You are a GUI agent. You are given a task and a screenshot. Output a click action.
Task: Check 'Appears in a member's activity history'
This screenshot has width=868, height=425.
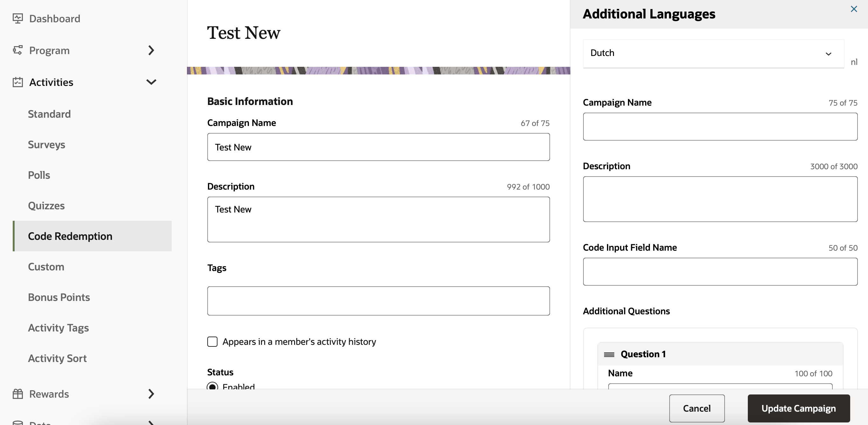tap(212, 341)
